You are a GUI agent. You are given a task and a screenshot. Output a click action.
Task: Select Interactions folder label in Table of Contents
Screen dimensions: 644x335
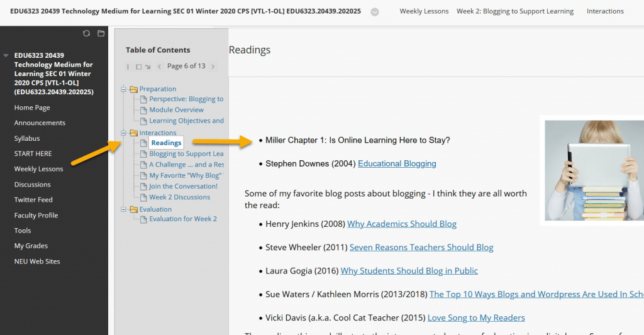pos(158,133)
